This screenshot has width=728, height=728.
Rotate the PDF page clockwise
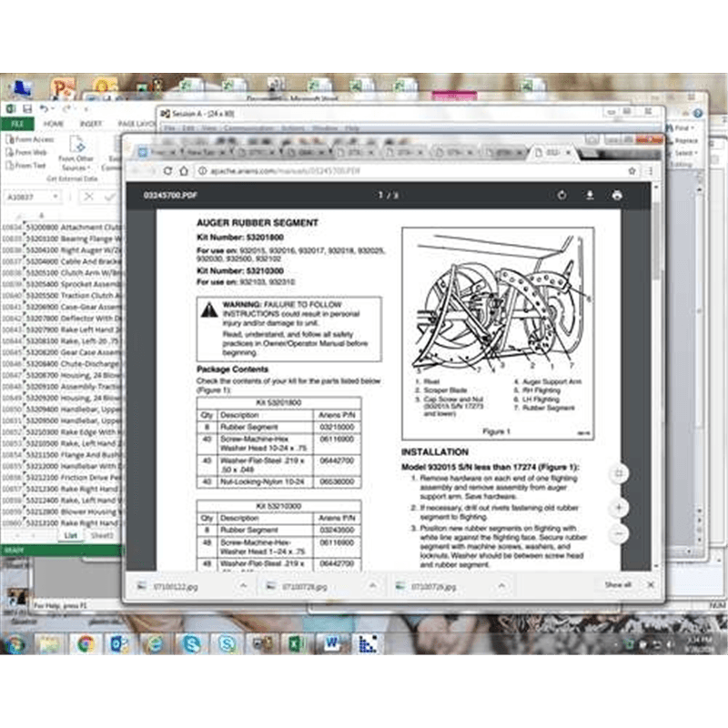coord(561,196)
